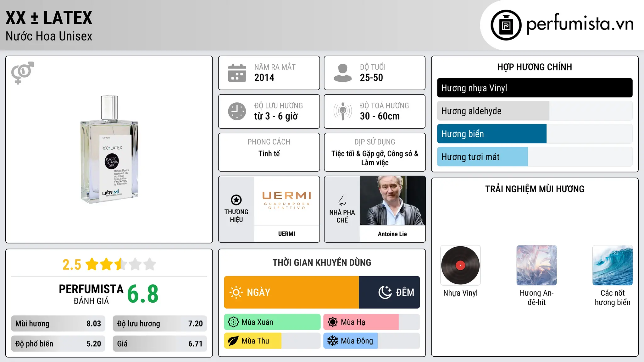Click the sun icon in the Ngày bar
Viewport: 644px width, 362px height.
(236, 292)
